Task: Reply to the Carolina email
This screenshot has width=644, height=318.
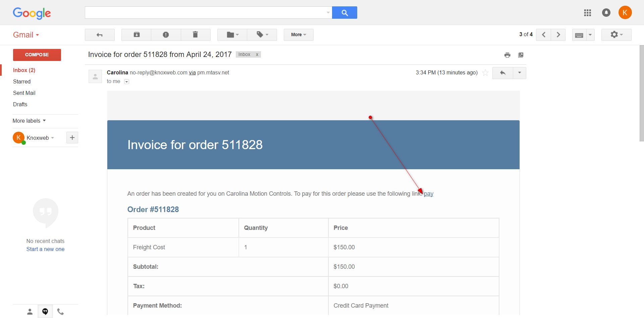Action: pyautogui.click(x=502, y=73)
